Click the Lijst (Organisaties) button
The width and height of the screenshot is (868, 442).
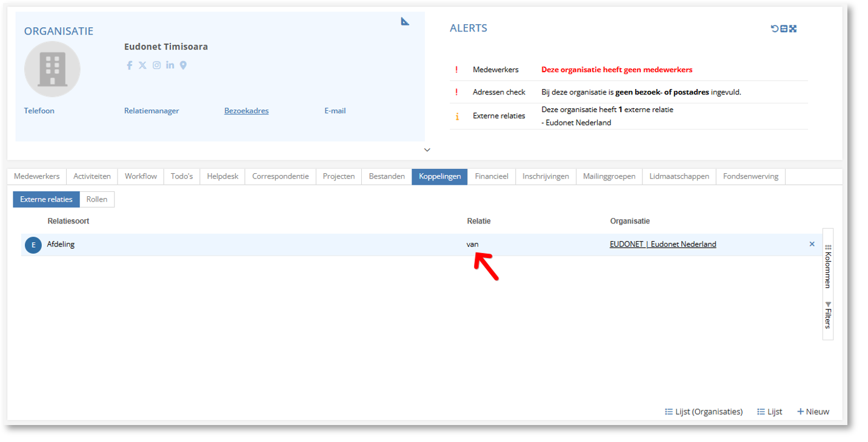(704, 412)
